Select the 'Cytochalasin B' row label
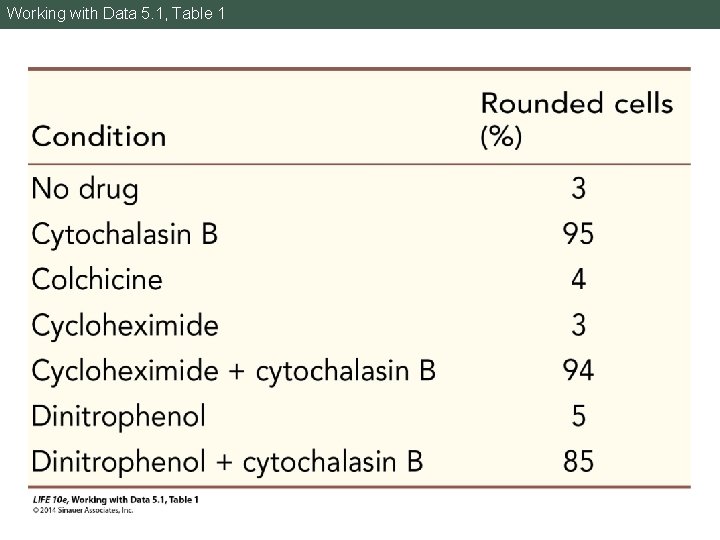The width and height of the screenshot is (720, 540). click(x=125, y=234)
